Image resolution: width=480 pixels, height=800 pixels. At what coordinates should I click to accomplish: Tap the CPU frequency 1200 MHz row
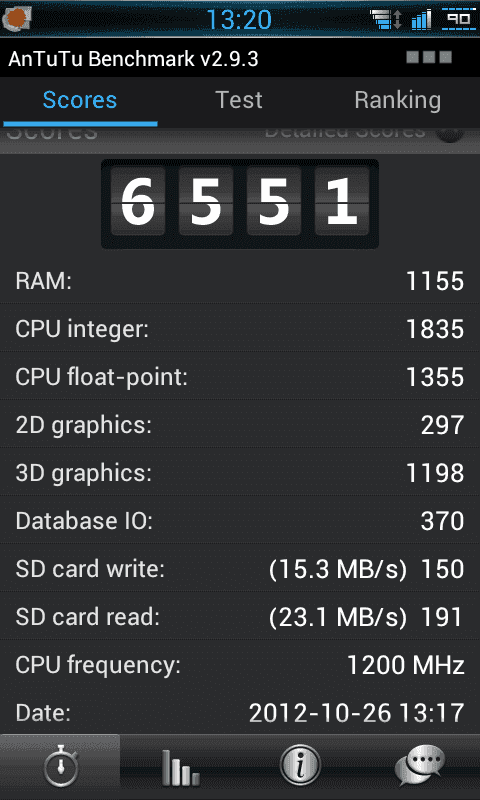[x=240, y=665]
